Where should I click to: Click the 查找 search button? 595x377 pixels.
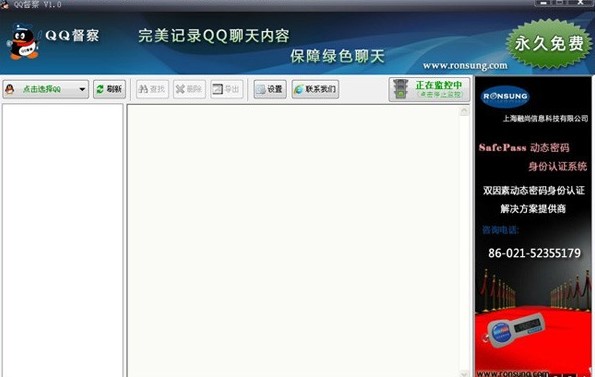pyautogui.click(x=152, y=89)
